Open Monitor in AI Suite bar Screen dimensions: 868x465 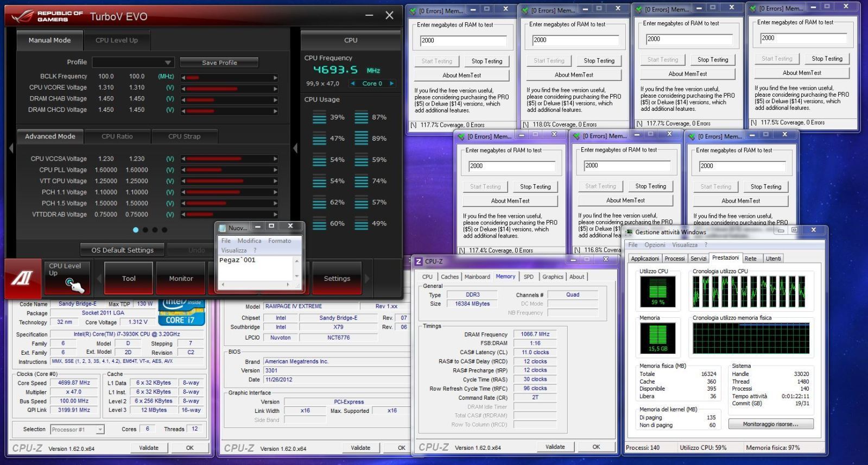click(x=181, y=279)
